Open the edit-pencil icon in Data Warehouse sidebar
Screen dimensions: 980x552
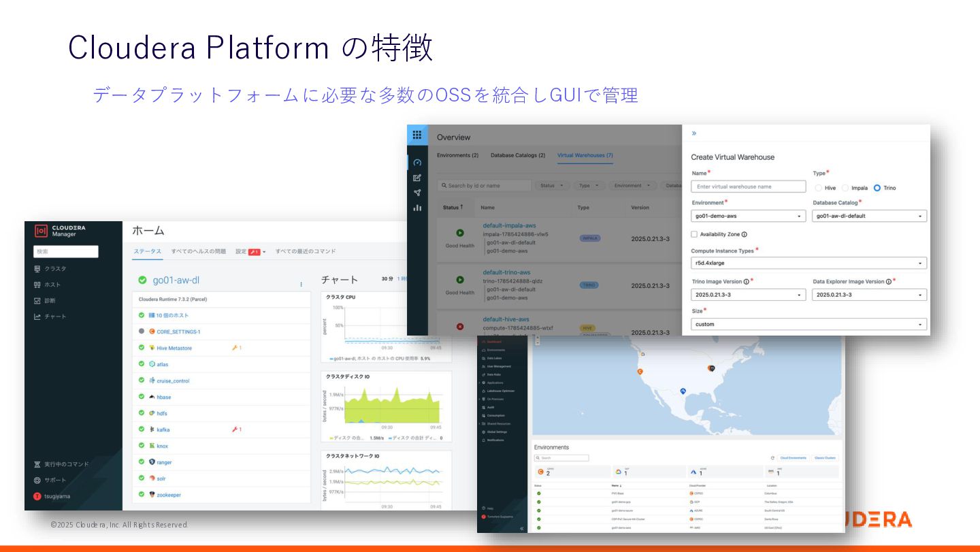417,178
